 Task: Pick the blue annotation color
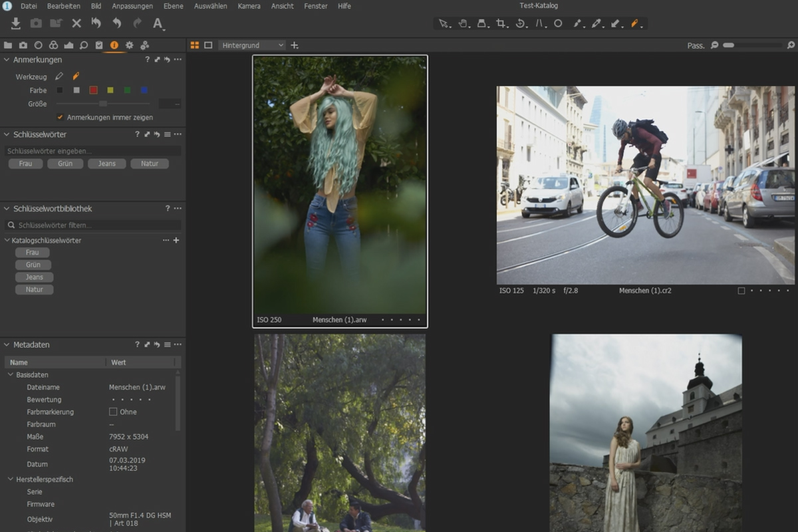pos(144,90)
